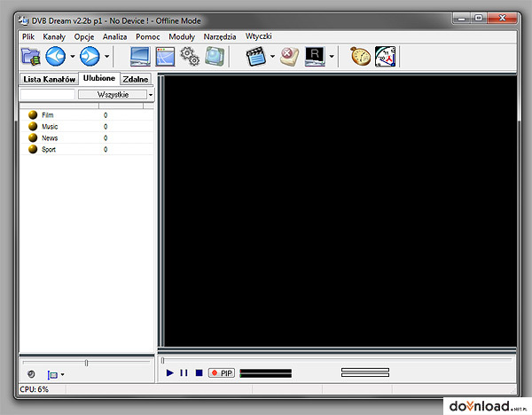Expand the Wszystkie dropdown arrow
The height and width of the screenshot is (415, 532).
point(151,95)
